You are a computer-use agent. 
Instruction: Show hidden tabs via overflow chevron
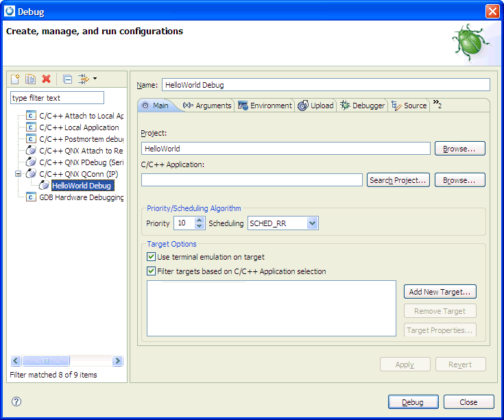pos(437,105)
